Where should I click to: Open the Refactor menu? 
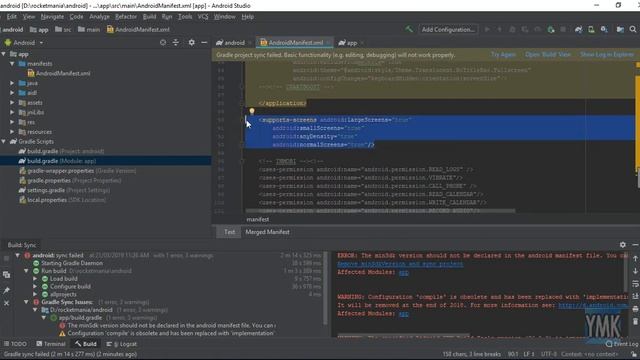pos(126,17)
